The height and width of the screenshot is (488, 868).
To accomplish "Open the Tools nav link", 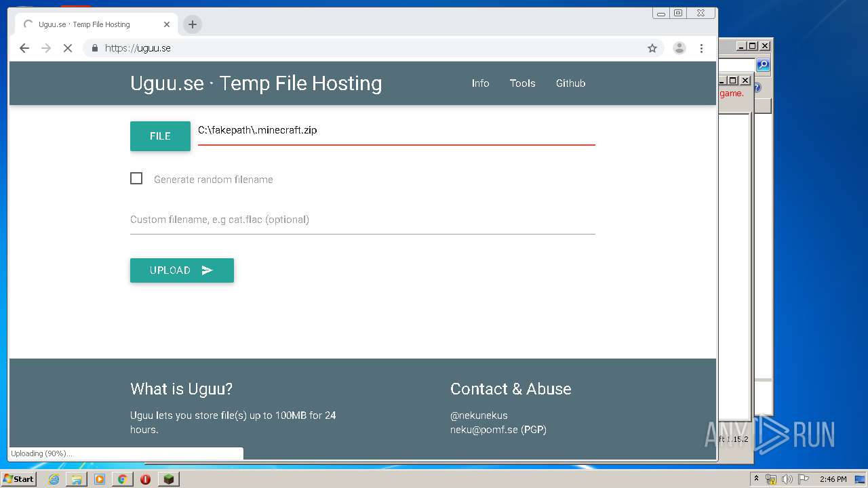I will [x=523, y=83].
